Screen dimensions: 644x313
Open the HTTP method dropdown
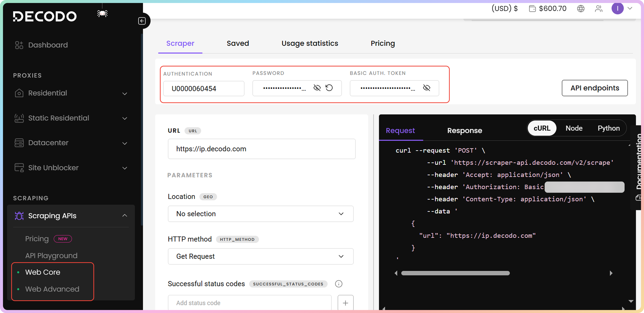[x=260, y=256]
